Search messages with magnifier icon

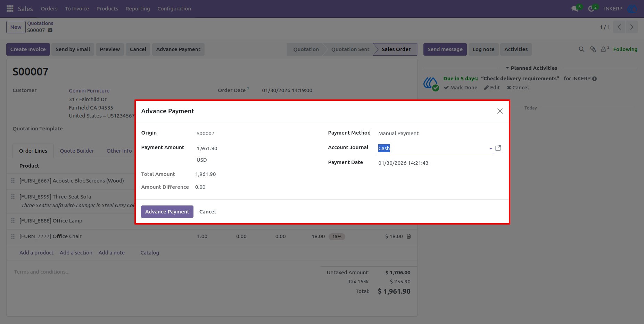[x=581, y=49]
